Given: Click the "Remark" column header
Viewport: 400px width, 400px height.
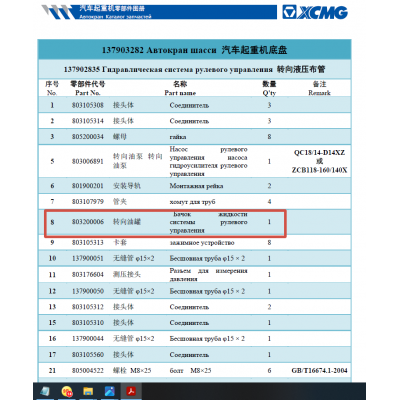Looking at the screenshot, I should click(319, 93).
